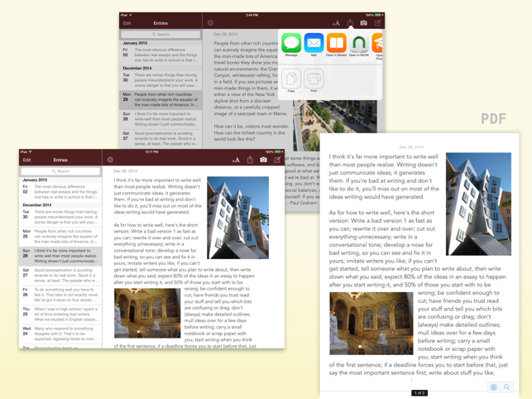Select Sat 27 entry in front window
Viewport: 532px width, 399px height.
pyautogui.click(x=60, y=276)
